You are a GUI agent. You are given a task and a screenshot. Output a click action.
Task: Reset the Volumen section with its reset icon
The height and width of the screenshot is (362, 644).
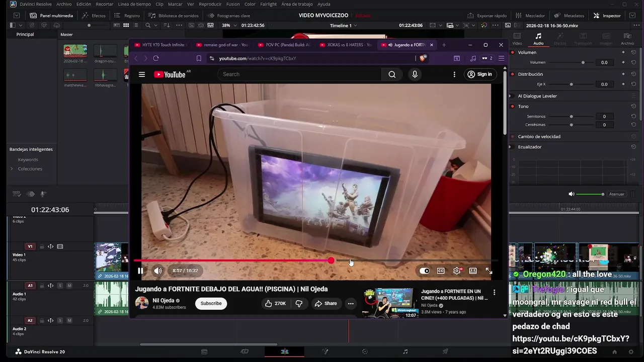(x=633, y=52)
